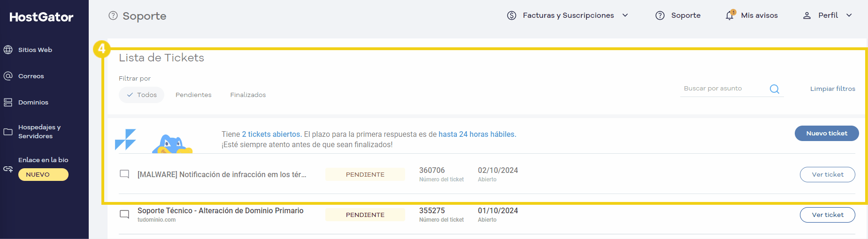The height and width of the screenshot is (239, 868).
Task: Click the PENDIENTE status of ticket 355275
Action: point(365,215)
